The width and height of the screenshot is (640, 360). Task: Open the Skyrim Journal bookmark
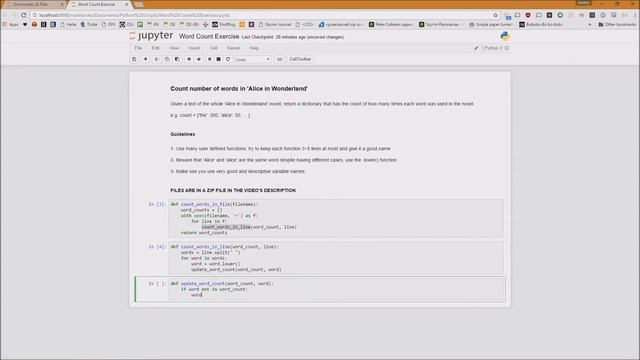[275, 24]
